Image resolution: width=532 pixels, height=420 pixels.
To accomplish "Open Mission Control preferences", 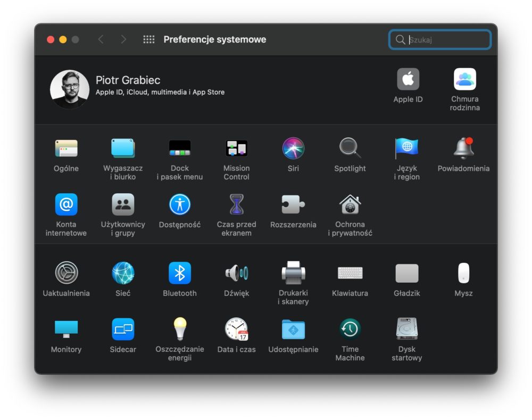I will 237,149.
